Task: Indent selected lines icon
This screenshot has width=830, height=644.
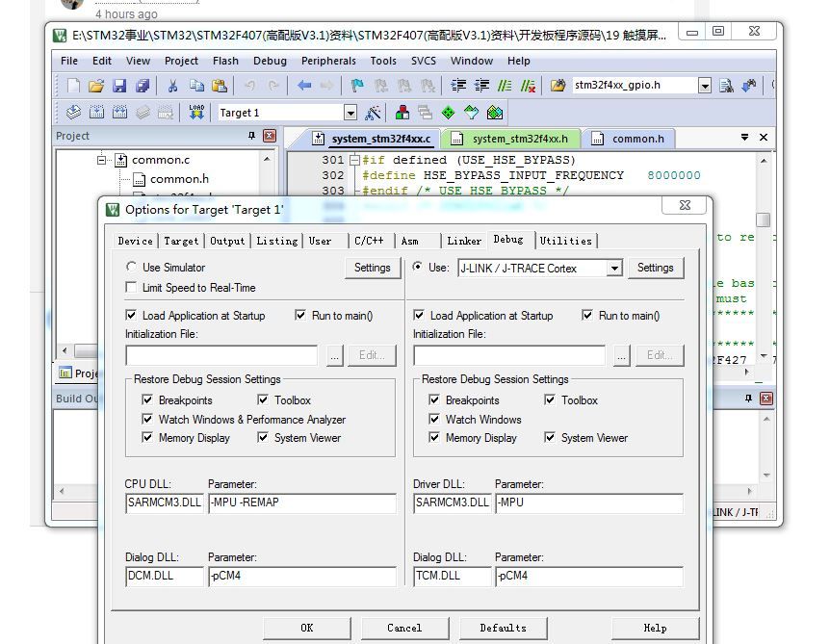Action: 458,86
